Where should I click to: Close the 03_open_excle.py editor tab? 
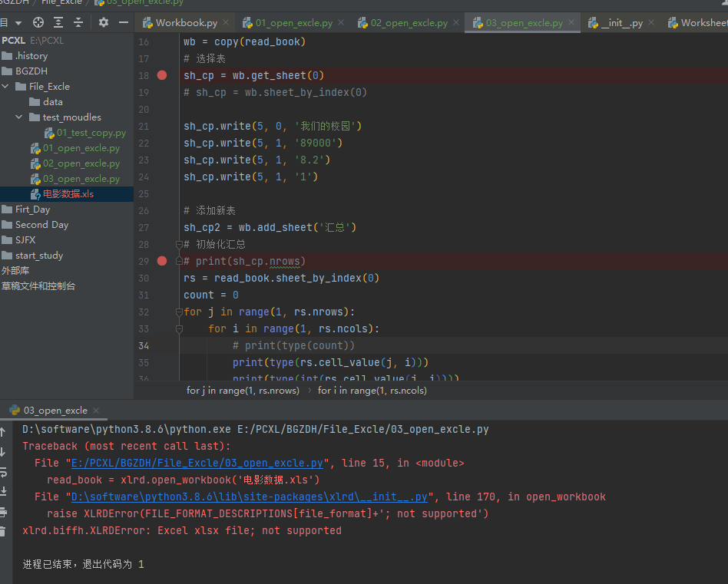[x=571, y=22]
